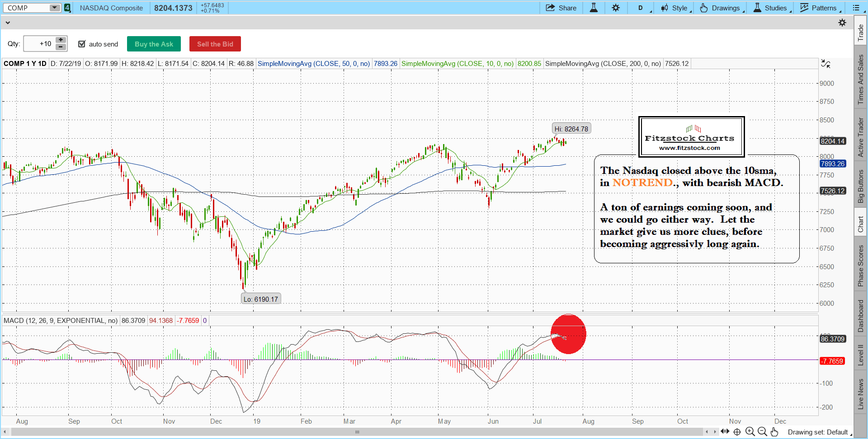Decrease quantity with the minus stepper
This screenshot has height=439, width=868.
click(x=61, y=47)
